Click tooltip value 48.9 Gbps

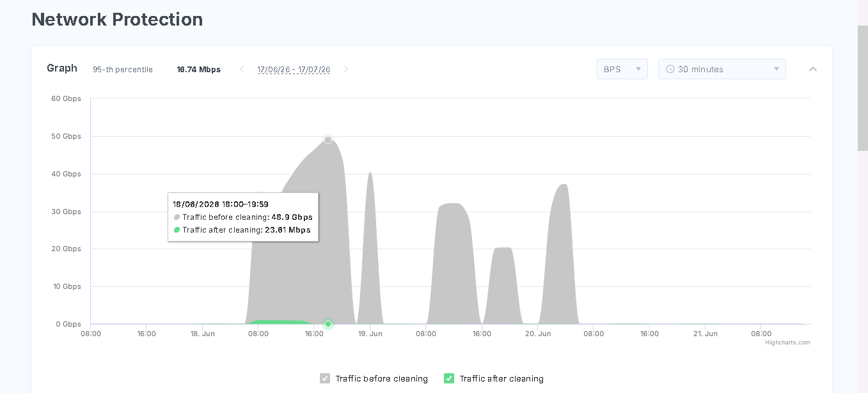[292, 217]
